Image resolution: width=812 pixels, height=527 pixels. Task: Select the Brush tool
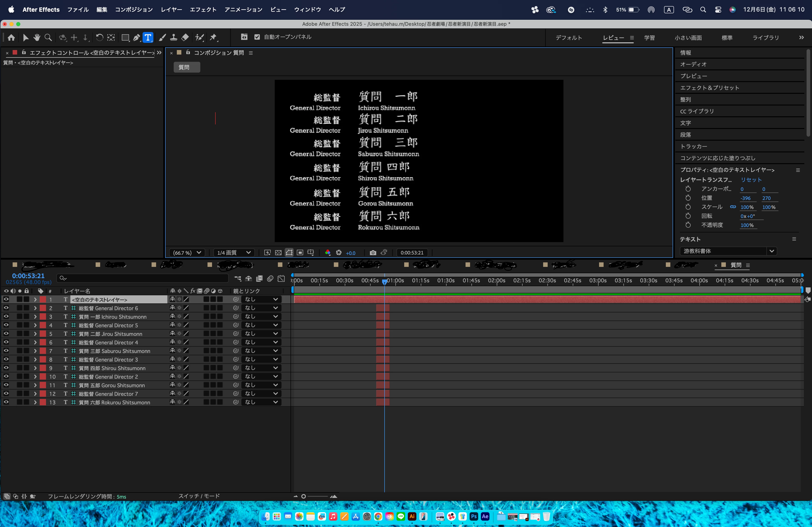point(162,37)
